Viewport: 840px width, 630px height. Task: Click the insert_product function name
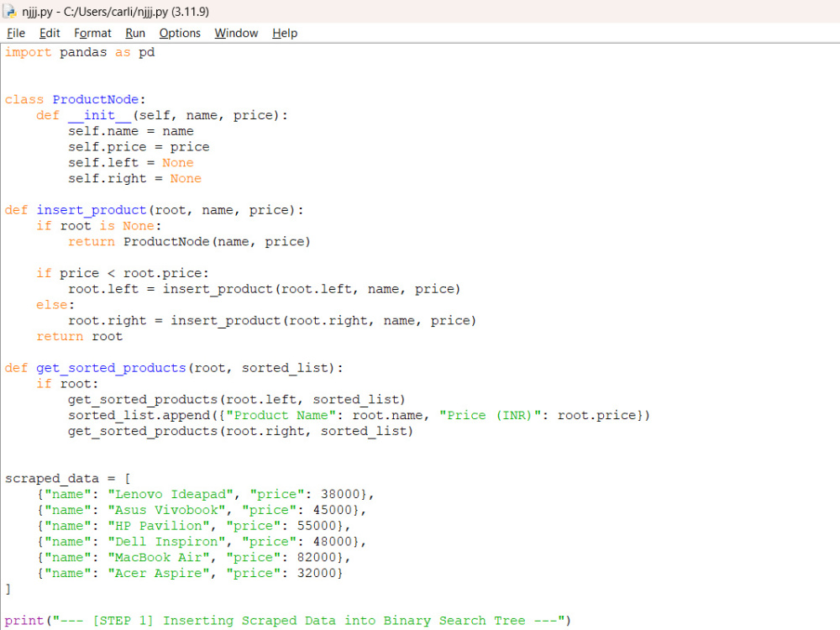[92, 210]
